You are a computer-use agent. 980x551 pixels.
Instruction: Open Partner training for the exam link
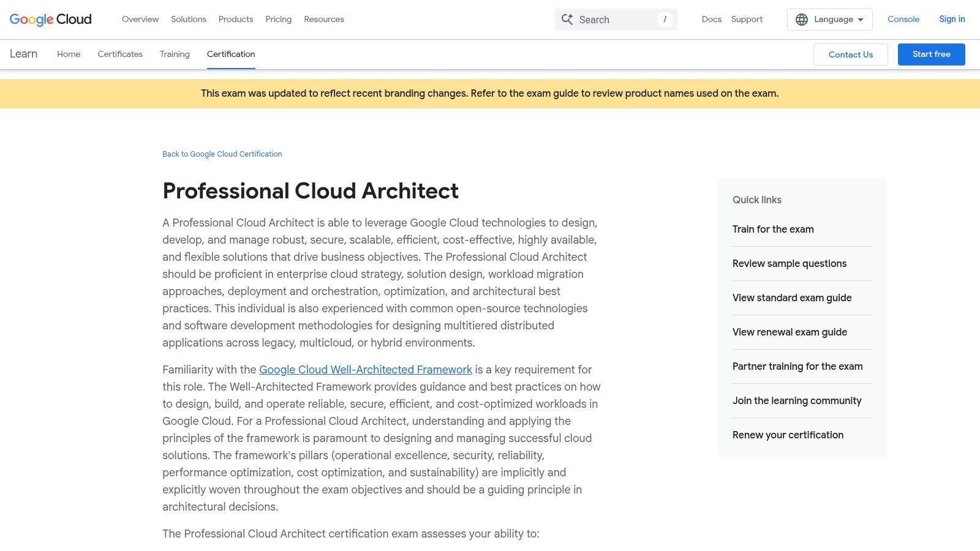coord(797,367)
